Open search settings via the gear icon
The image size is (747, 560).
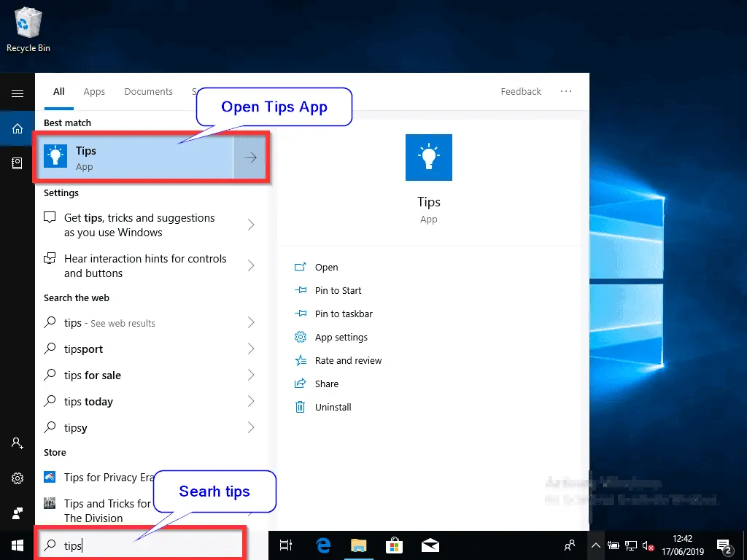(x=18, y=478)
